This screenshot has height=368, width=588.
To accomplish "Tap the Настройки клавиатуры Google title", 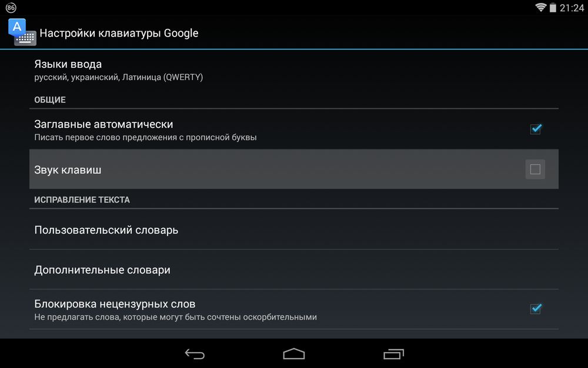I will (119, 33).
